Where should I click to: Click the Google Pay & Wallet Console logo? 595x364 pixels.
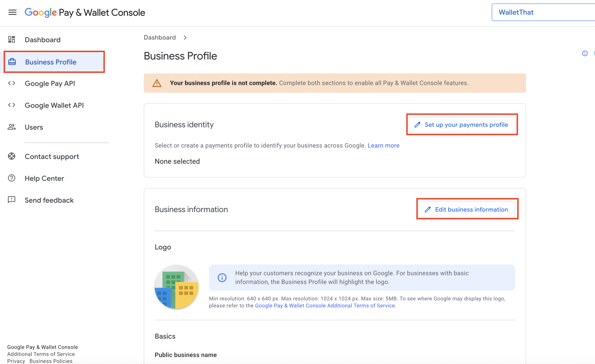point(85,13)
